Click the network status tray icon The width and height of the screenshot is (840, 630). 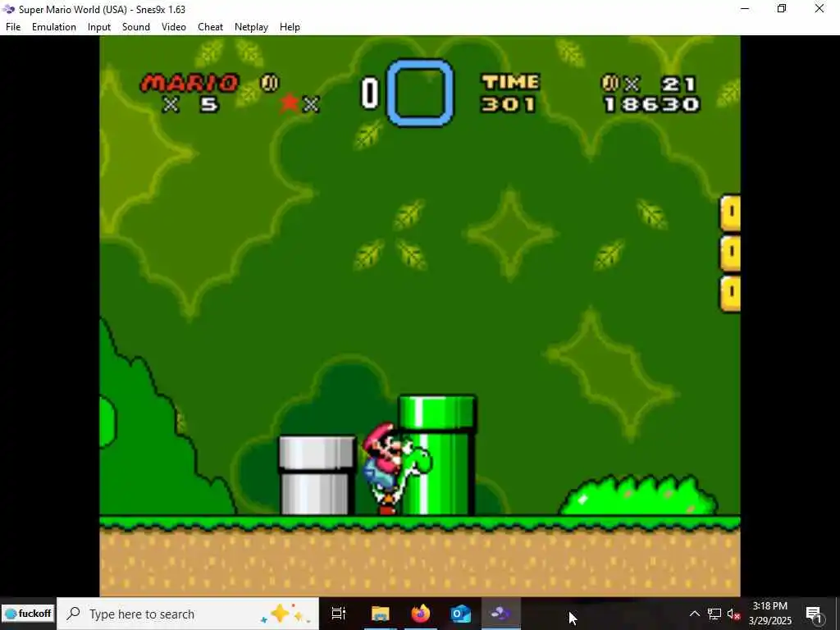[x=714, y=614]
